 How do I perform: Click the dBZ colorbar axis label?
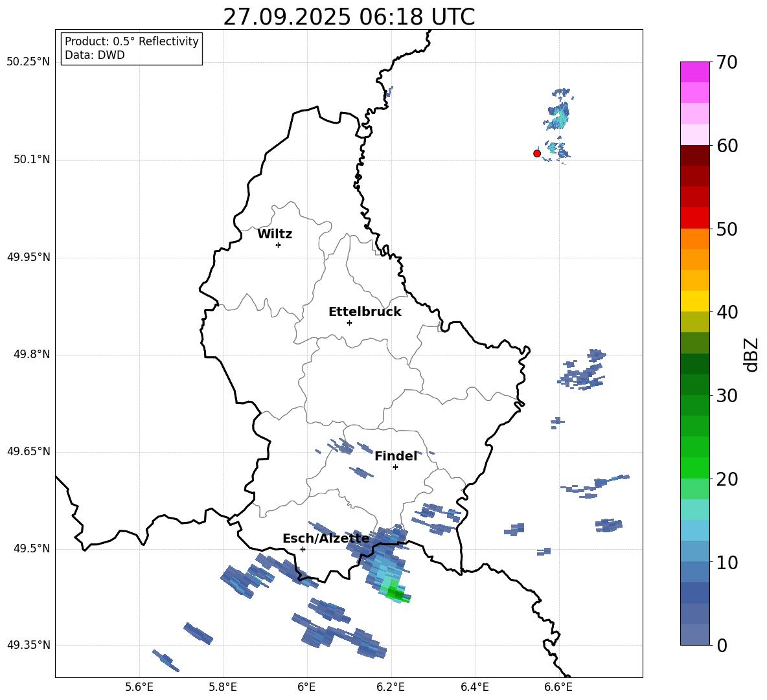752,354
